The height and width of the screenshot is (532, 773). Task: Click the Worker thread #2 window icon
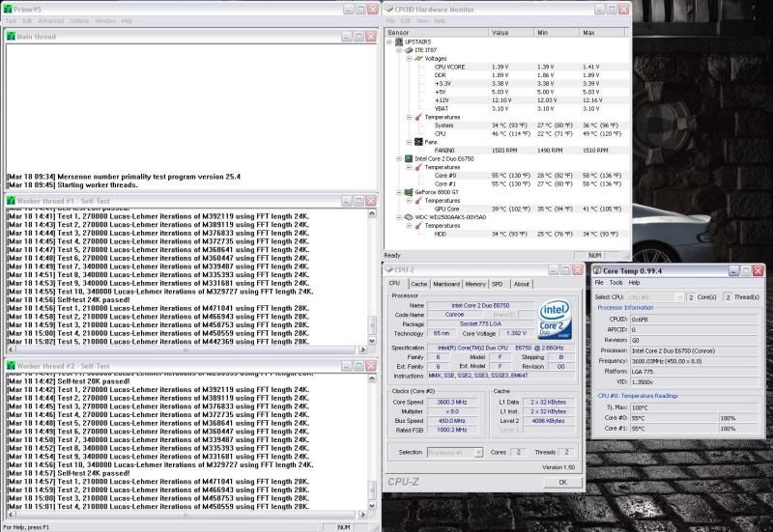12,366
